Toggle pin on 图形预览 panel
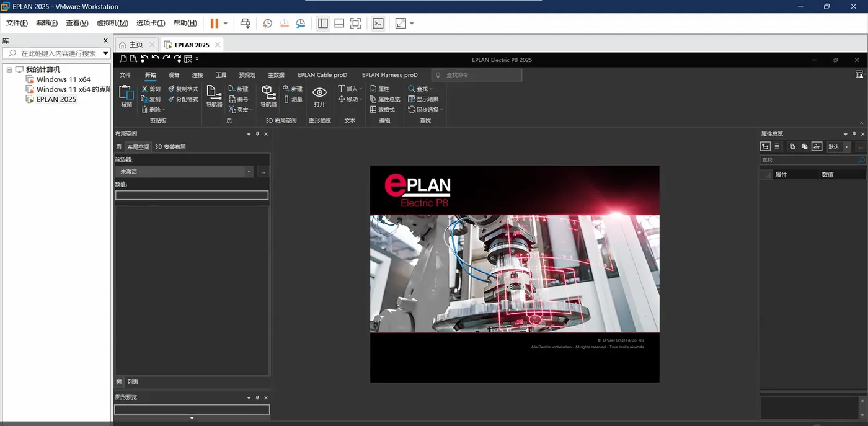Screen dimensions: 868x426 (258, 397)
